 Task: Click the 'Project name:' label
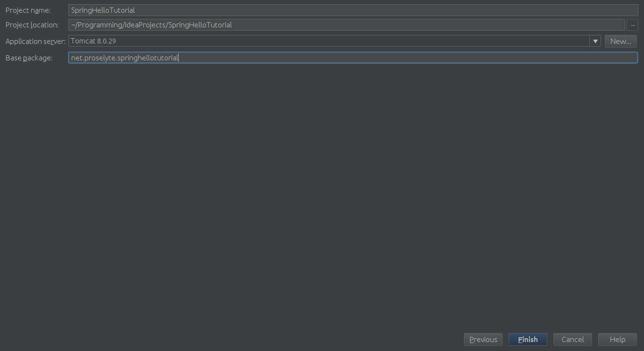click(28, 10)
